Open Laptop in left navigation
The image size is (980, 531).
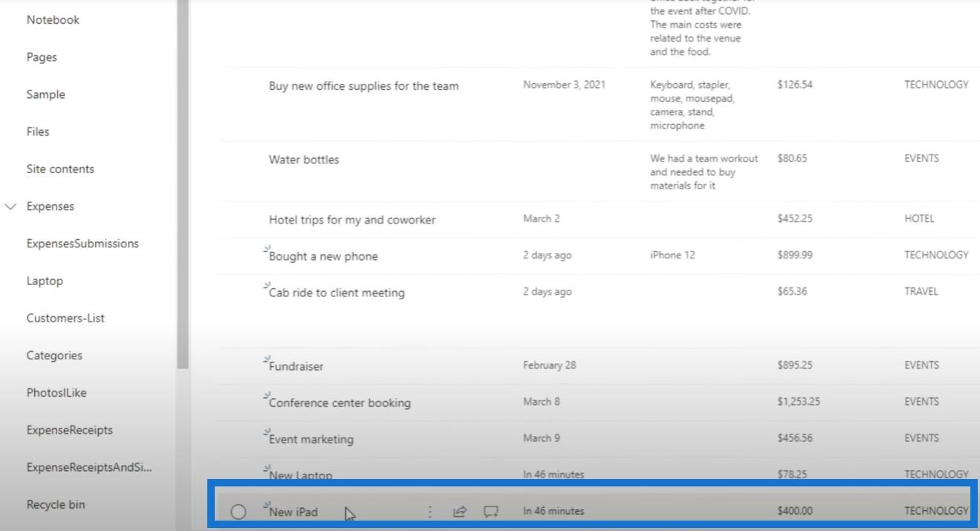tap(45, 281)
